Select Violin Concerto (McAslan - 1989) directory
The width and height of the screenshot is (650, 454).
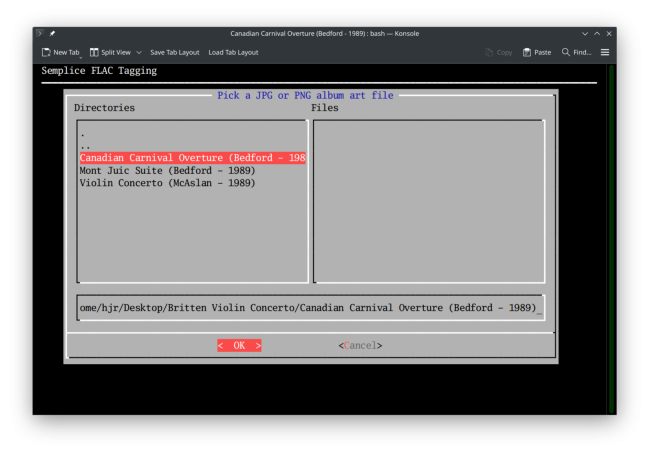click(167, 182)
